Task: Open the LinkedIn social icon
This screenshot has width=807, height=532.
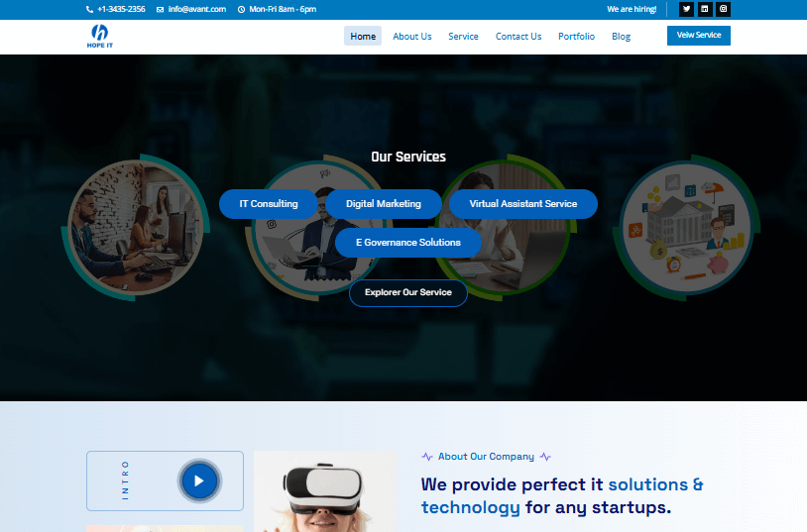Action: (705, 9)
